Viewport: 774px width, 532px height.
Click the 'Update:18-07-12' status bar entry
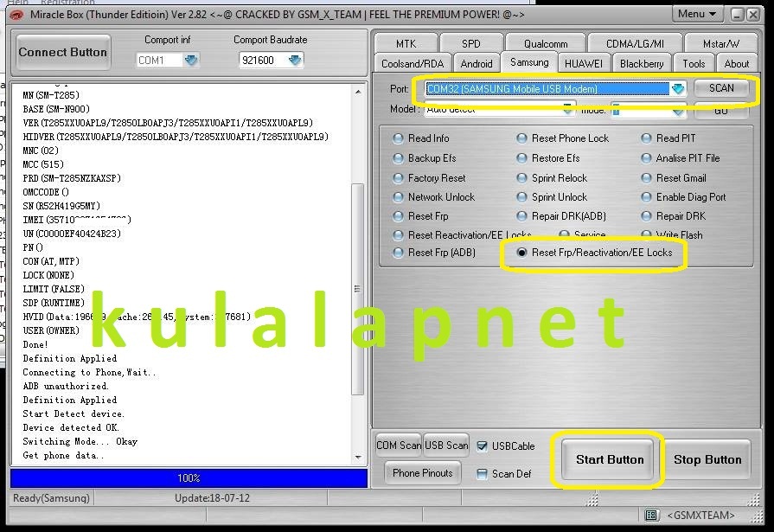click(x=212, y=498)
